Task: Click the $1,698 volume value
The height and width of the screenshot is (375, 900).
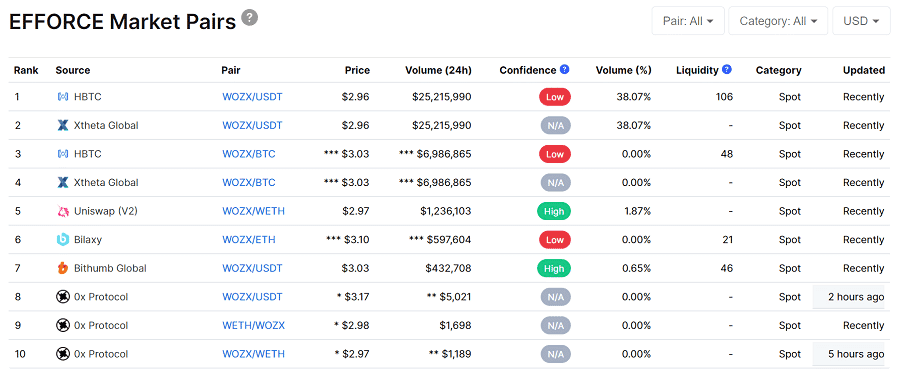Action: (x=456, y=326)
